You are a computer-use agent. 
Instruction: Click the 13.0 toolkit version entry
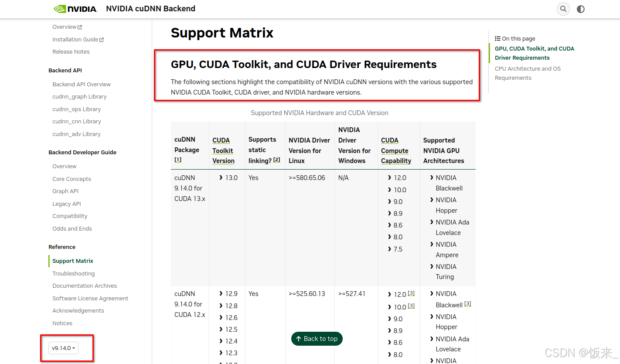pyautogui.click(x=232, y=178)
